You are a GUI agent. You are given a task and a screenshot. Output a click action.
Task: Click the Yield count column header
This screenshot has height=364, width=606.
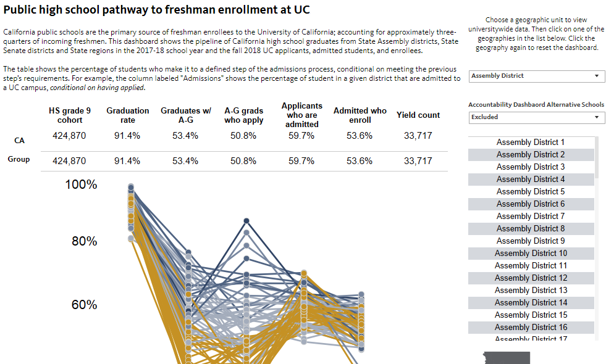coord(419,115)
